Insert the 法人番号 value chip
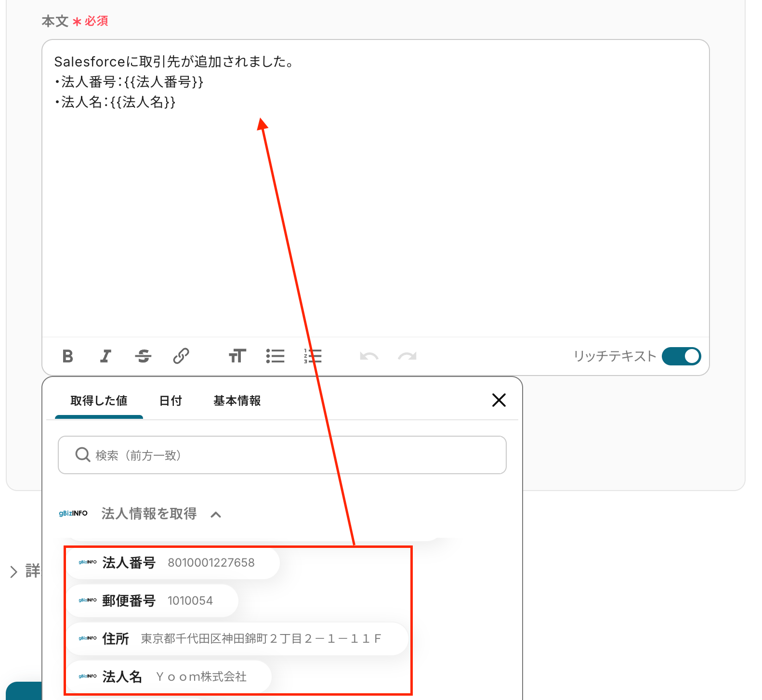Image resolution: width=762 pixels, height=700 pixels. coord(173,562)
